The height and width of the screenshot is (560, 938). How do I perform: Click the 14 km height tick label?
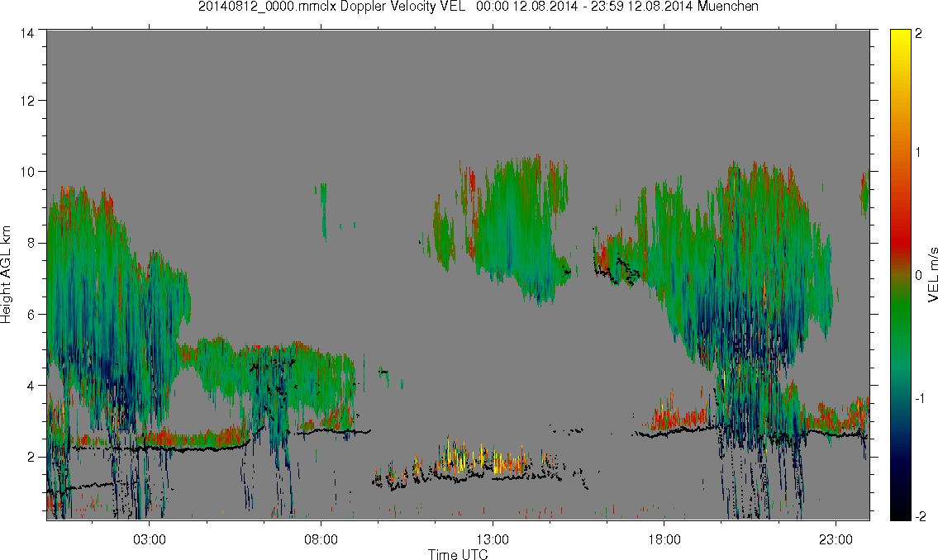click(x=27, y=34)
